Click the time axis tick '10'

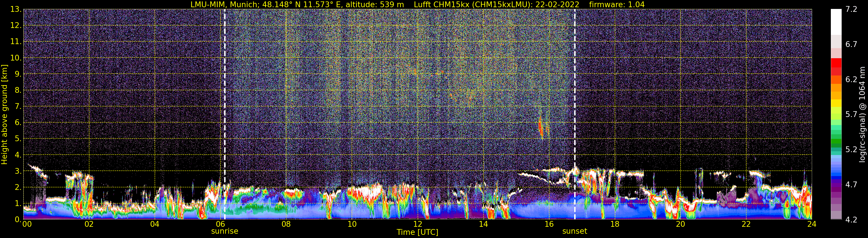(x=352, y=224)
